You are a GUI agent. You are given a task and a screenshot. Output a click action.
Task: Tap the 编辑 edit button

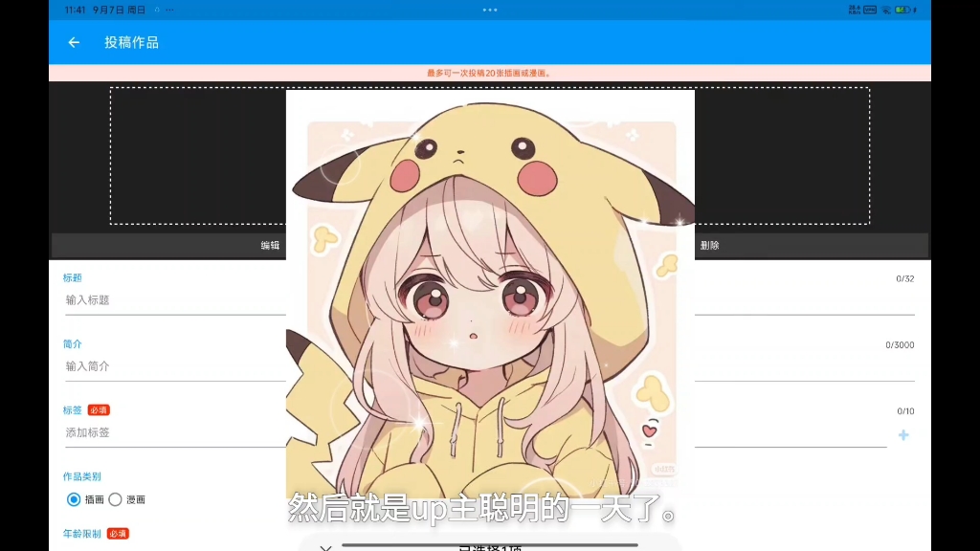[x=270, y=246]
